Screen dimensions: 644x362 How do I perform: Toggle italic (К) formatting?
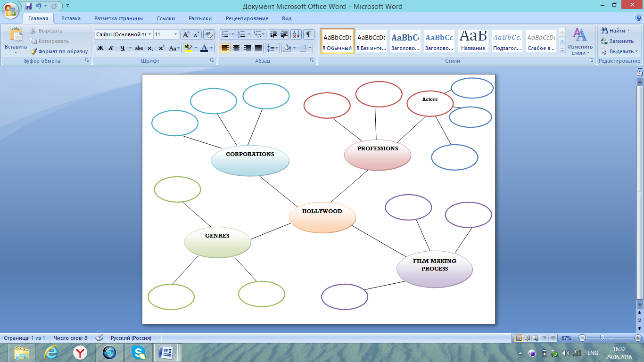coord(111,48)
